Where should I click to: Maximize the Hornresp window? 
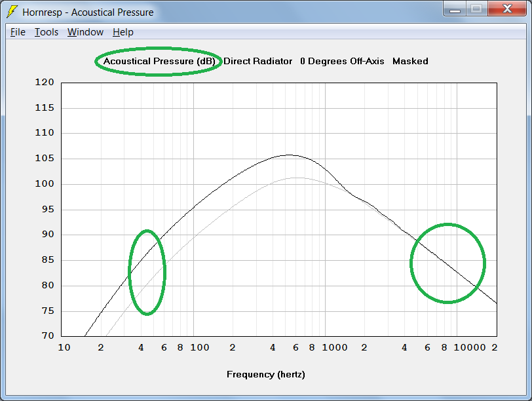pyautogui.click(x=477, y=9)
